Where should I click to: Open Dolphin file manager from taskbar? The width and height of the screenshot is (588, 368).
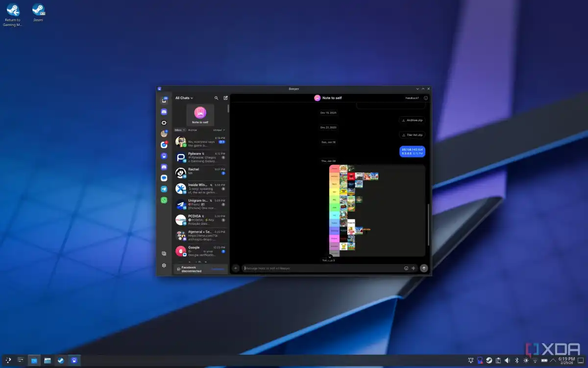coord(48,361)
